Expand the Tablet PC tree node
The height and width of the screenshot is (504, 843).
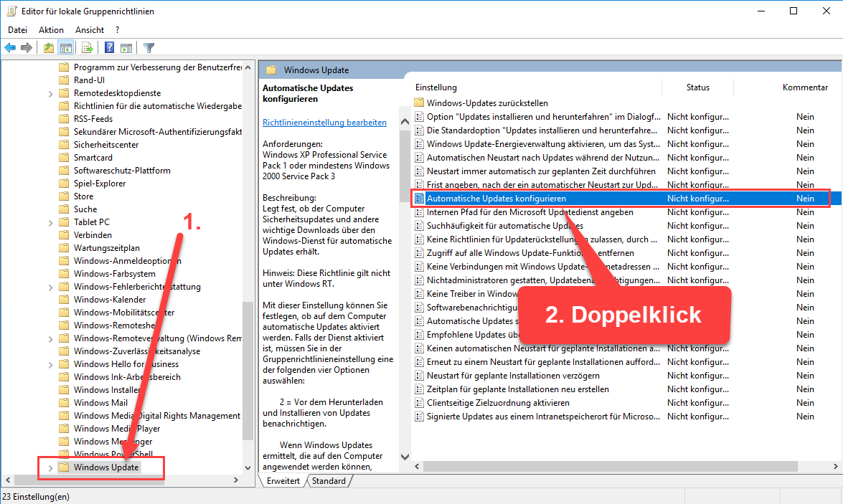[50, 222]
